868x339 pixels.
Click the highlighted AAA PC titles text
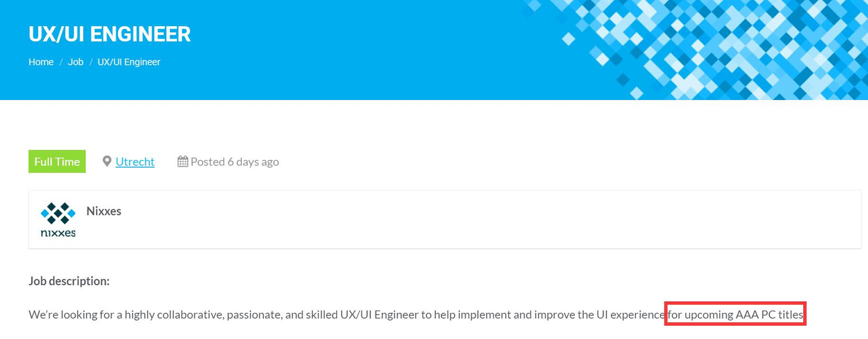click(x=735, y=315)
